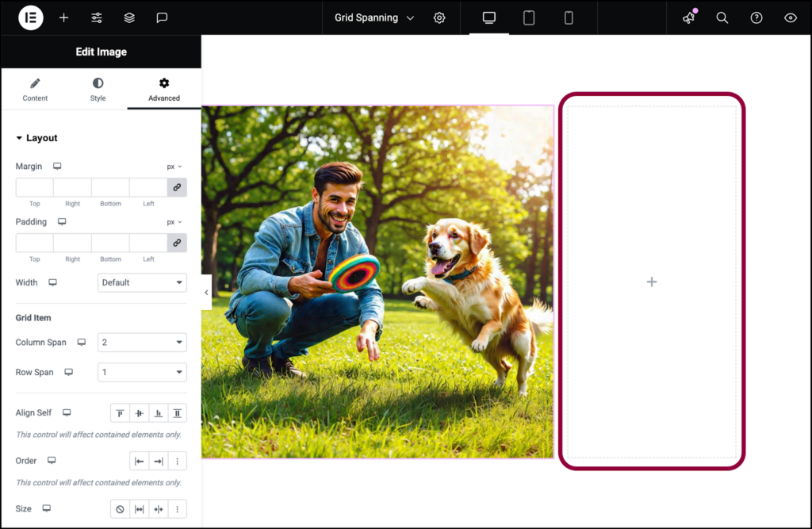Screen dimensions: 812x529
Task: Switch to the Content tab
Action: (35, 89)
